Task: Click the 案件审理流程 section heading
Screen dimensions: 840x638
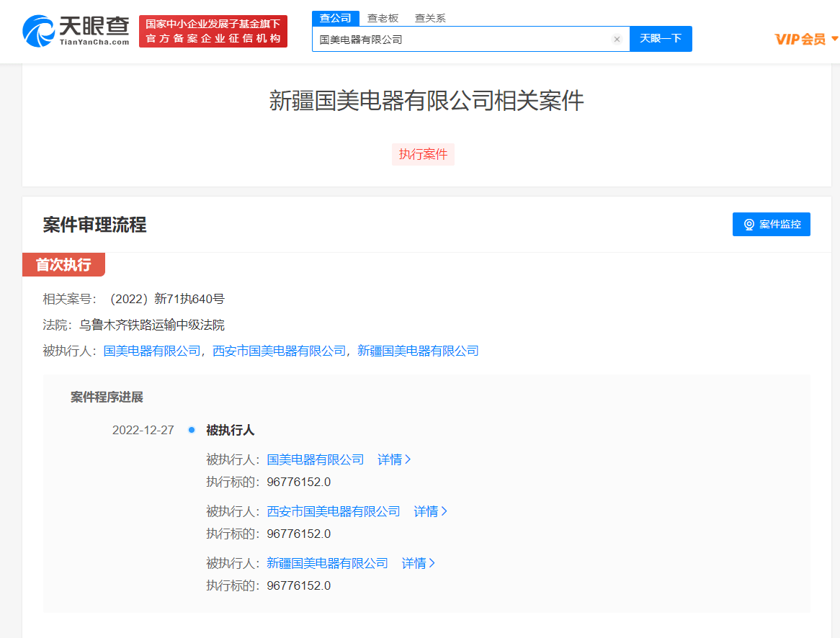Action: point(95,225)
